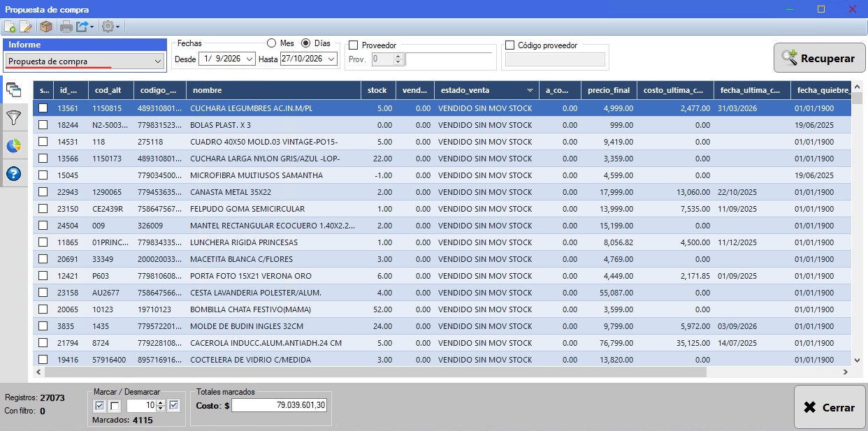Click the mark-quantity check icon next to 10

click(x=174, y=405)
